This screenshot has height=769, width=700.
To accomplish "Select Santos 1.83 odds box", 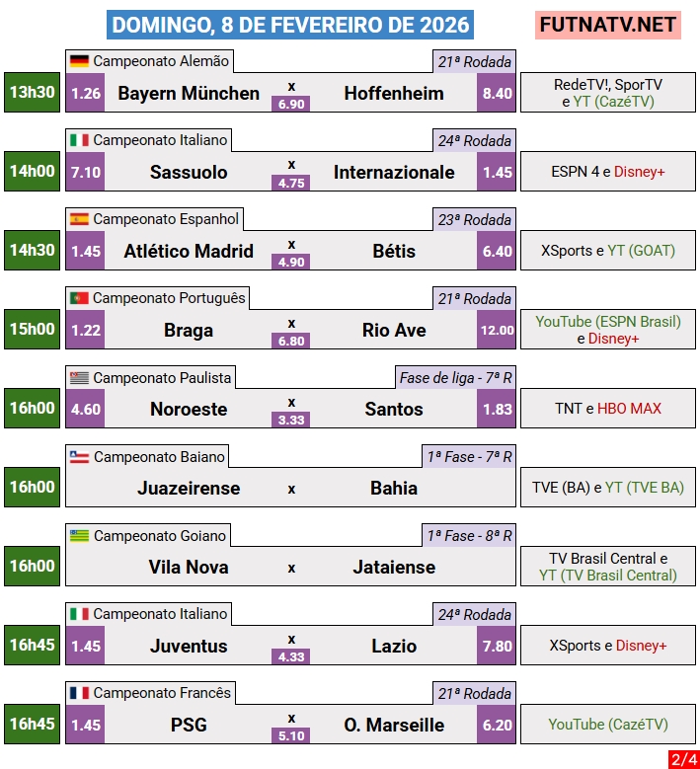I will tap(497, 410).
